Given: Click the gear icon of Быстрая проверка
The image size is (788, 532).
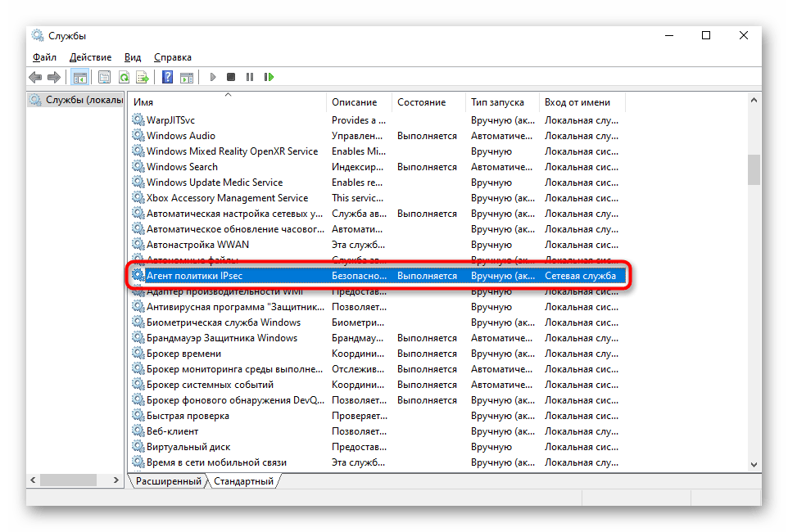Looking at the screenshot, I should [x=138, y=416].
